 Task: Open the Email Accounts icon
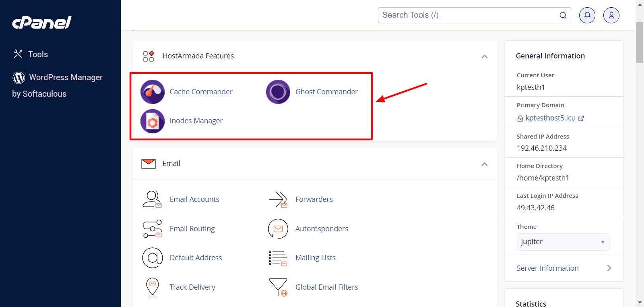[152, 199]
